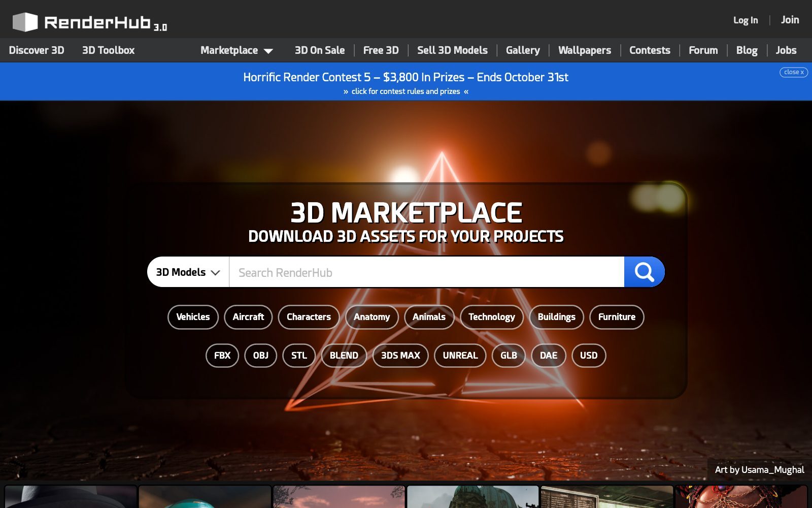Visit the Forum link

703,50
